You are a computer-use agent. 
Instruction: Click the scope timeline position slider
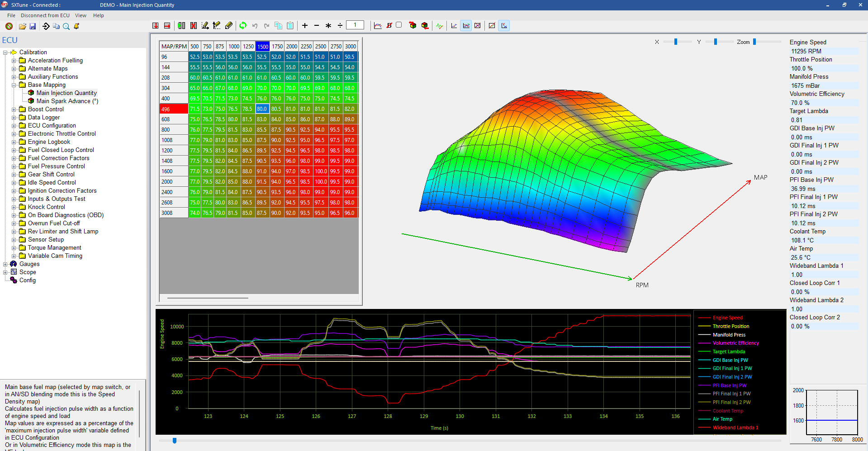(175, 440)
